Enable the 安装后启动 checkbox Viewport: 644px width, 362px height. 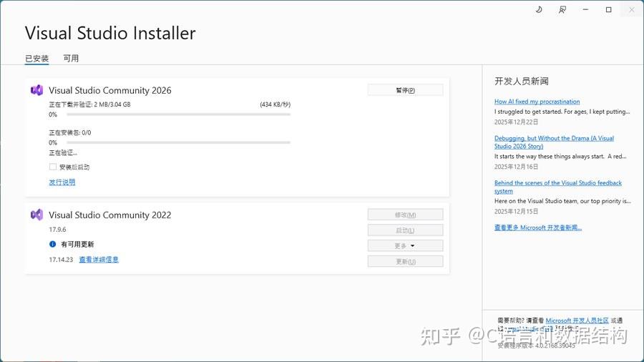pos(52,167)
